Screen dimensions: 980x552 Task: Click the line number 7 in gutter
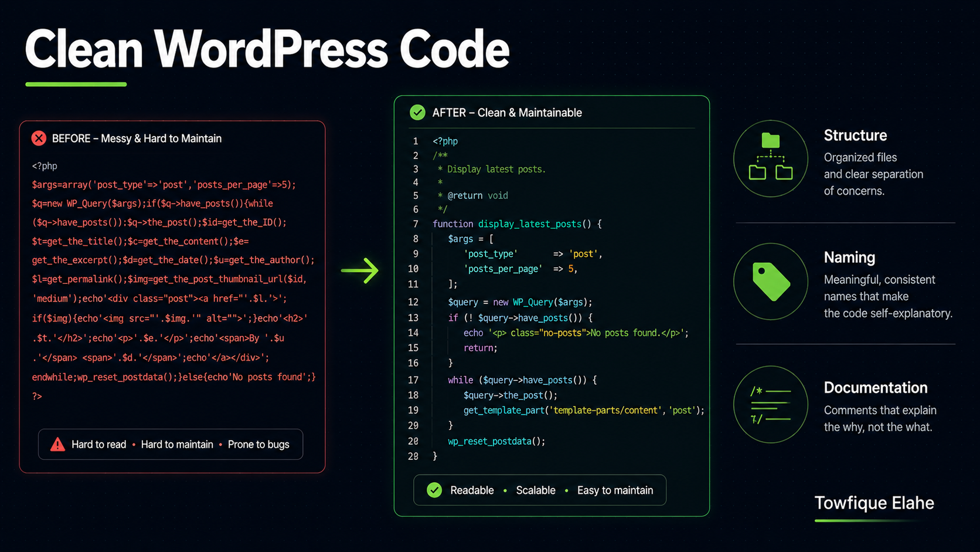(x=416, y=224)
